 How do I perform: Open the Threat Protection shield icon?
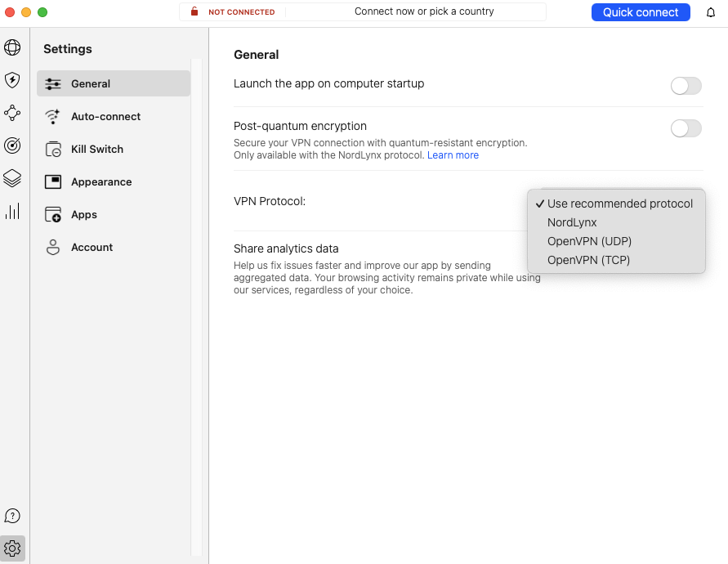click(x=12, y=80)
